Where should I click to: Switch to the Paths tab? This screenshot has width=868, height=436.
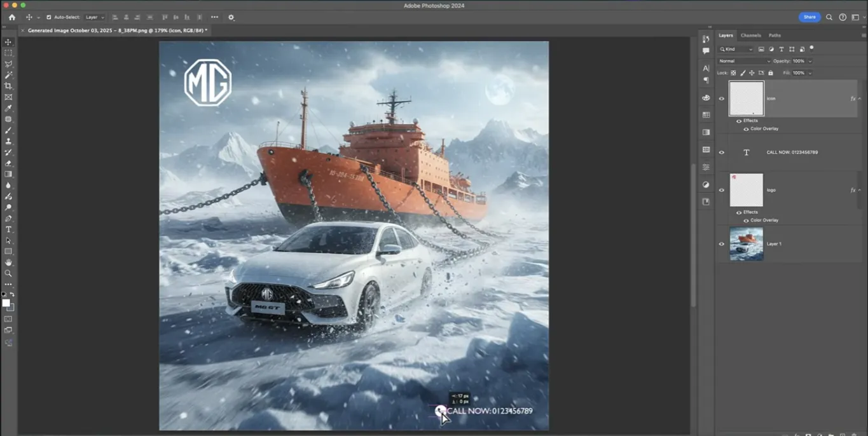tap(775, 36)
